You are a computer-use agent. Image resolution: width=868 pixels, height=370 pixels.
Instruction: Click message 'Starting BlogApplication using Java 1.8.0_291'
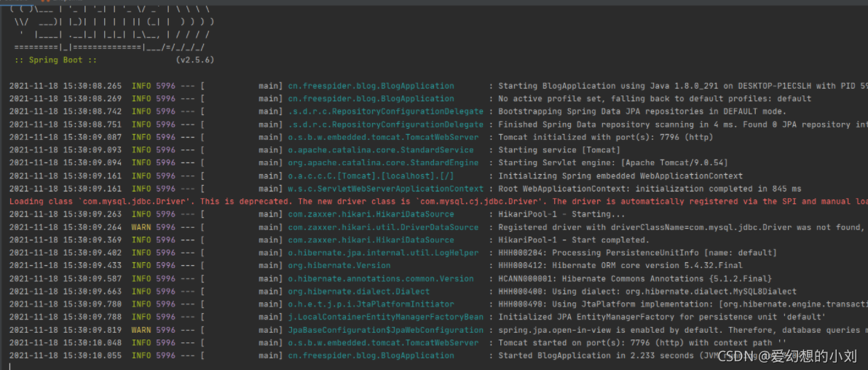[x=683, y=86]
